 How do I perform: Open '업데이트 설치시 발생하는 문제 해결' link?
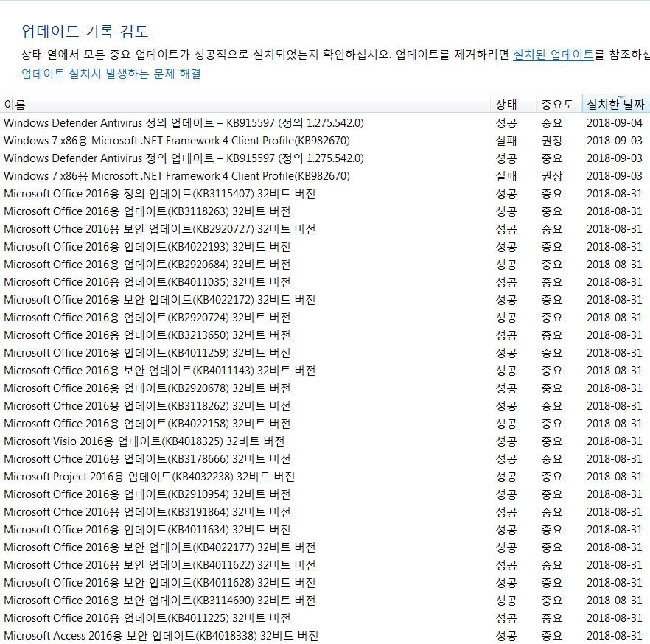(111, 74)
